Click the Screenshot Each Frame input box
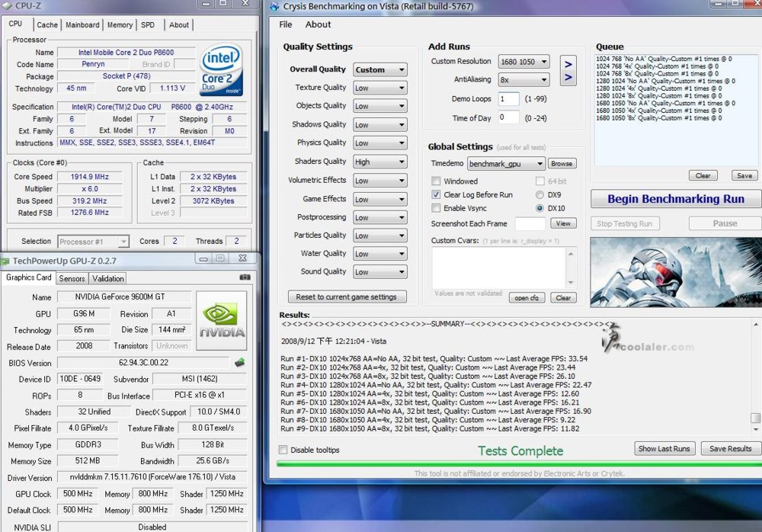The width and height of the screenshot is (762, 532). [x=530, y=223]
